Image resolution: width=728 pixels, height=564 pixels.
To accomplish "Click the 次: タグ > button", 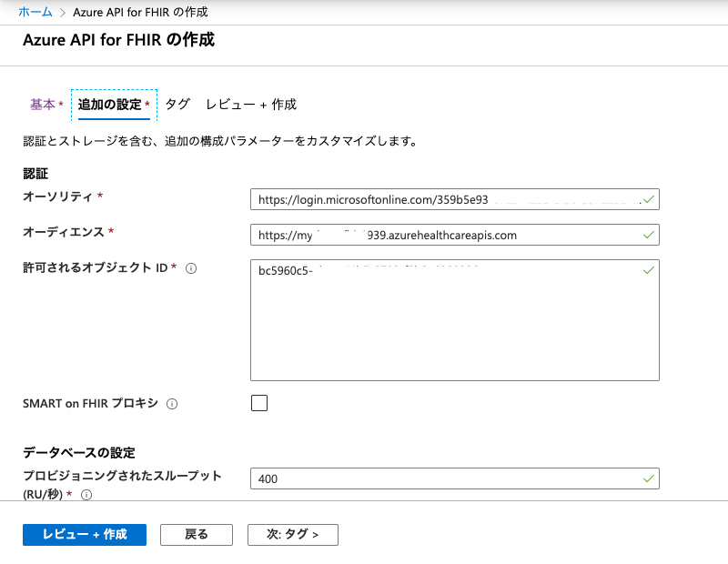I will pos(292,535).
